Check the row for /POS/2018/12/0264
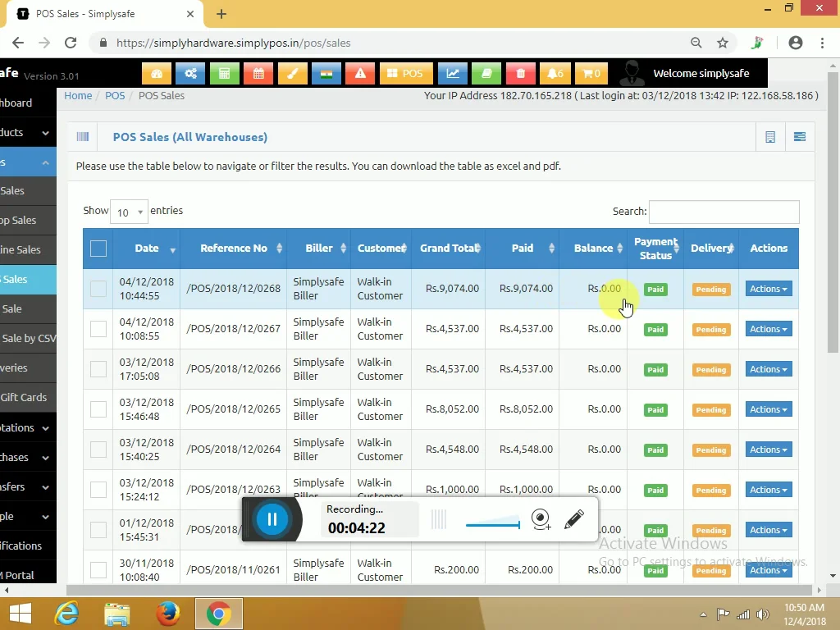Screen dimensions: 840x630 (98, 450)
